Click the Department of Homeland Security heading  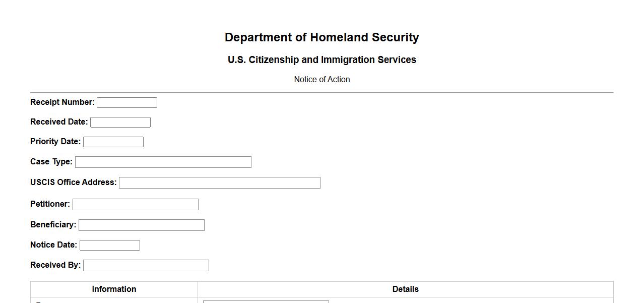(321, 38)
